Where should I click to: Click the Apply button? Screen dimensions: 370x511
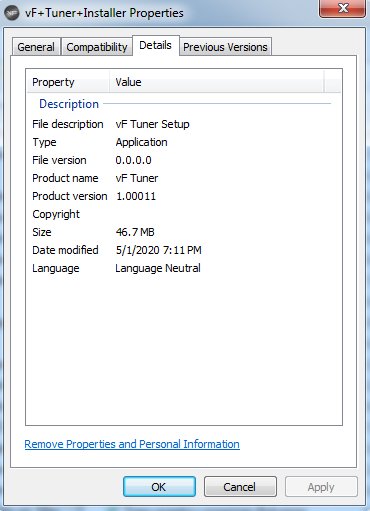[x=321, y=487]
